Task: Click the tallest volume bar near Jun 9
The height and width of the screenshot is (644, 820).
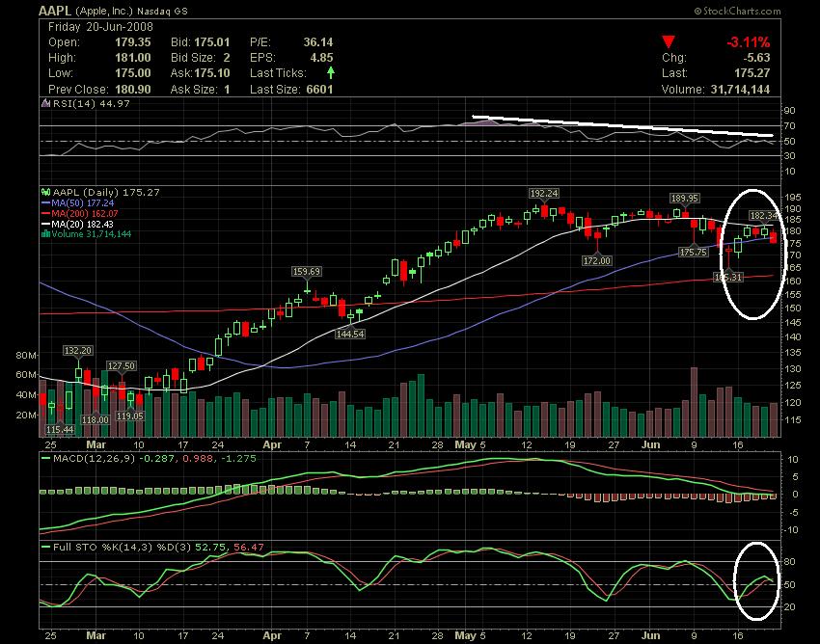Action: click(x=694, y=402)
